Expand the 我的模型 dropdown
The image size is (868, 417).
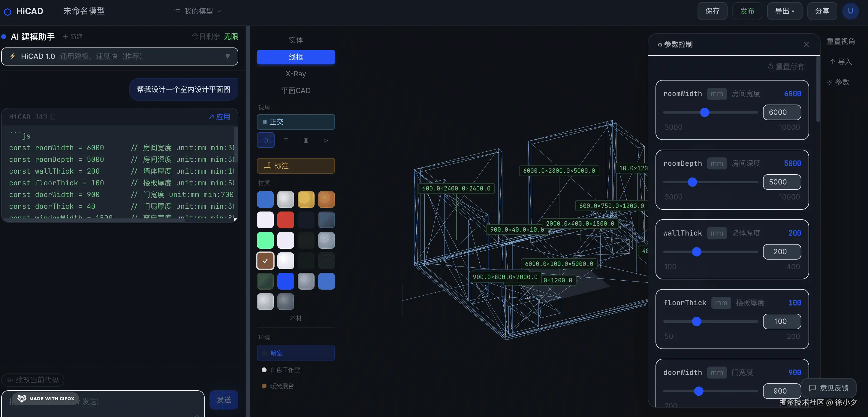[x=198, y=11]
